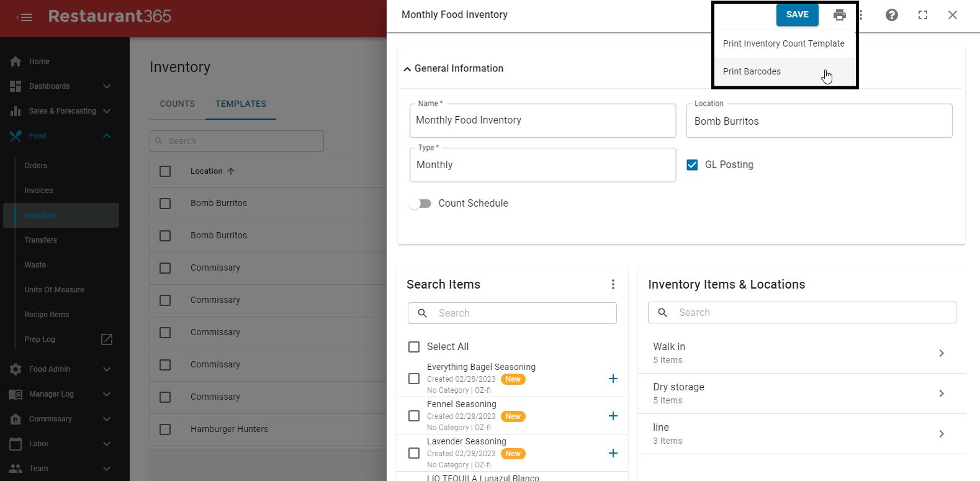Click the Commissary building icon
Screen dimensions: 980x481
[x=16, y=419]
